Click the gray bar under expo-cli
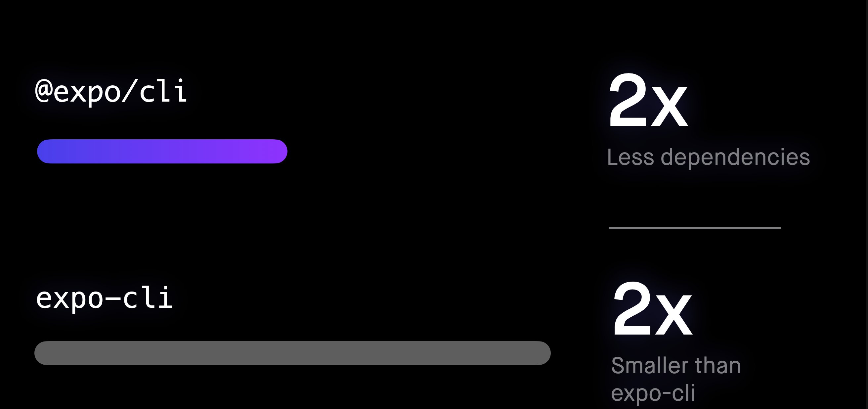This screenshot has height=409, width=868. pyautogui.click(x=292, y=353)
